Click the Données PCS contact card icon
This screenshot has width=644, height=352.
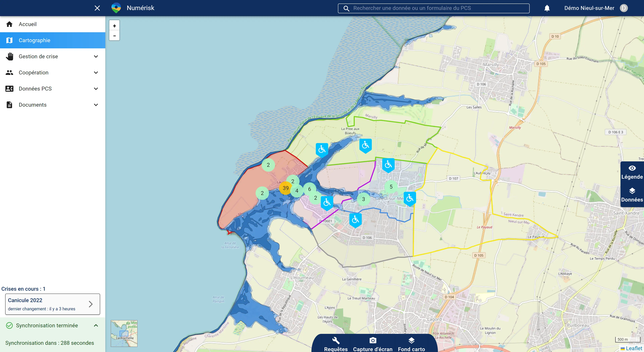pos(10,89)
